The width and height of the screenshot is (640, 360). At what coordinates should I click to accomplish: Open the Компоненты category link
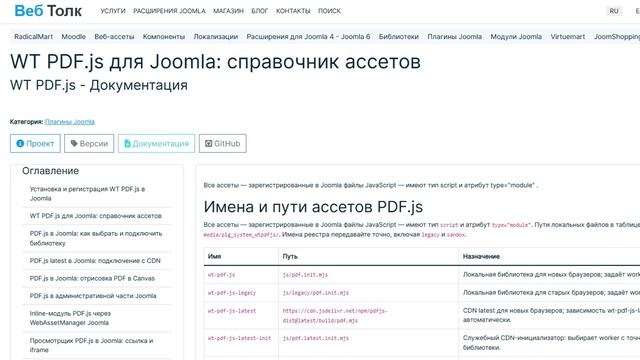[x=164, y=37]
